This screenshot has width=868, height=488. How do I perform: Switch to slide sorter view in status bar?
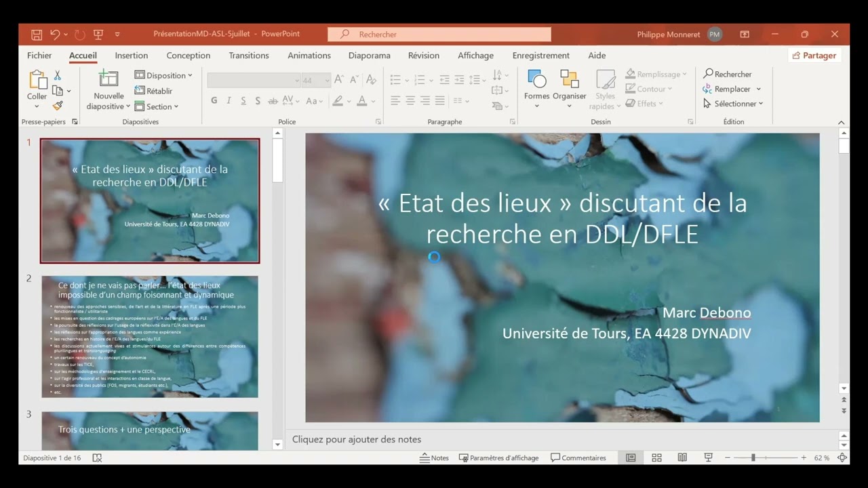(656, 458)
